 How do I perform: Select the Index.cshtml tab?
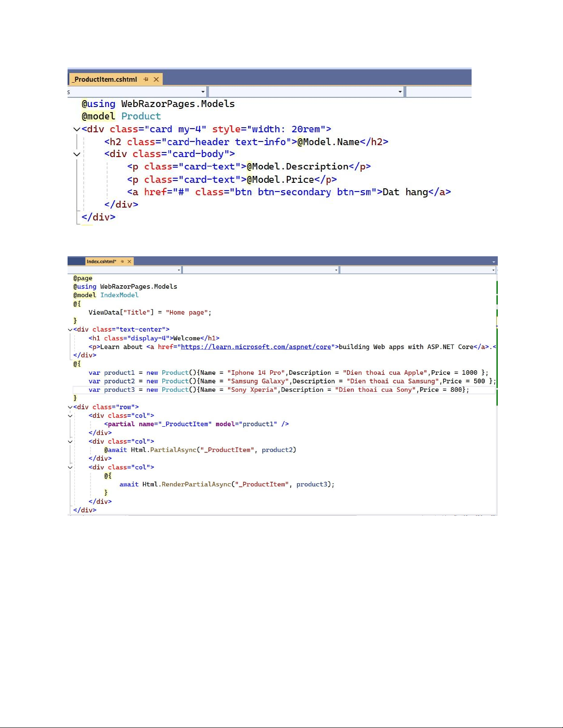tap(101, 261)
